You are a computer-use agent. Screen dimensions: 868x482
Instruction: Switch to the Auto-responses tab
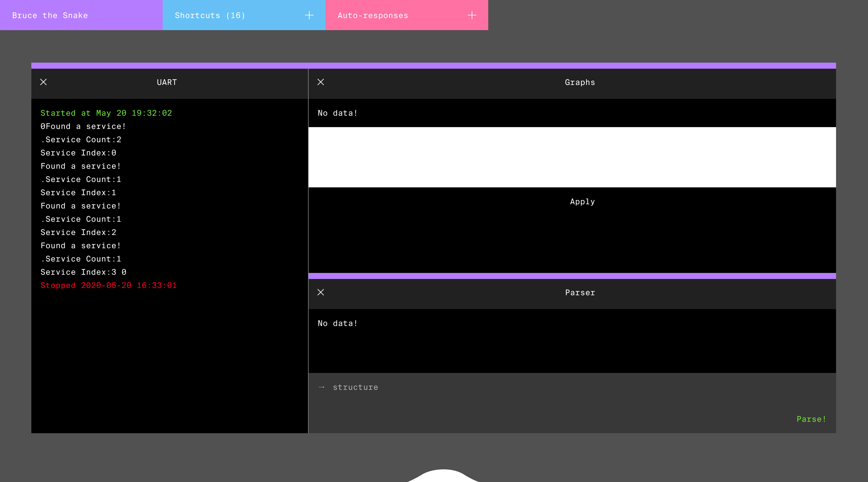(x=373, y=15)
